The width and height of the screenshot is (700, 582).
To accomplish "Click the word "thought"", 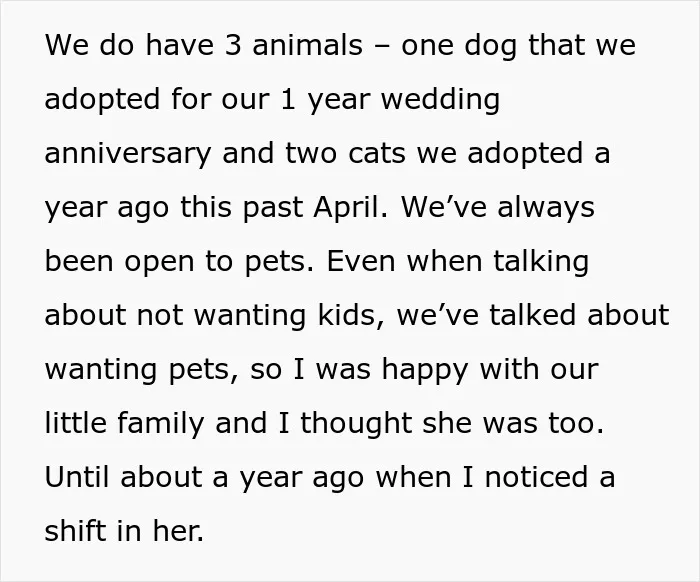I will tap(356, 424).
